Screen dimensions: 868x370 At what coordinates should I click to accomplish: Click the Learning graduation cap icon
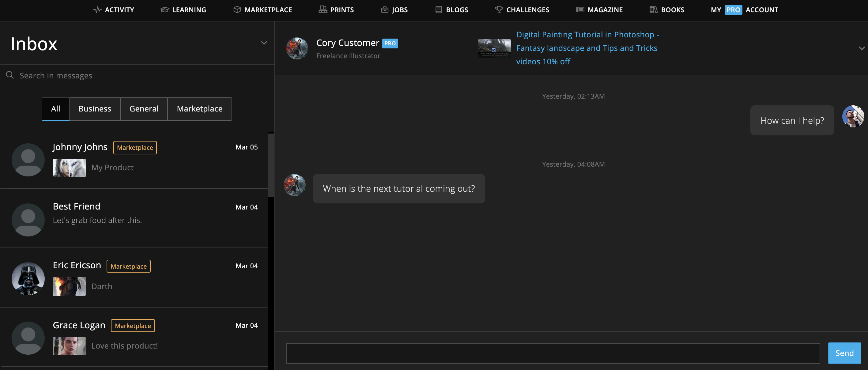pyautogui.click(x=165, y=10)
